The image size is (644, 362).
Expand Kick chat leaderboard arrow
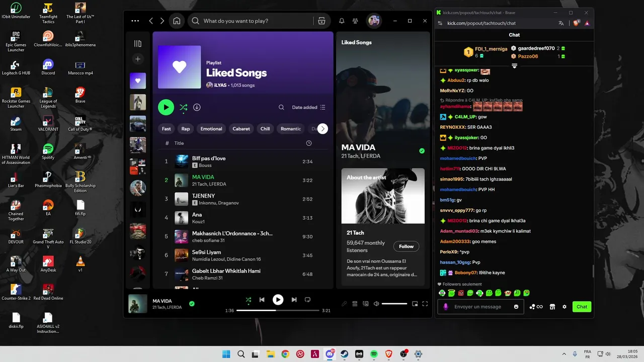coord(514,66)
